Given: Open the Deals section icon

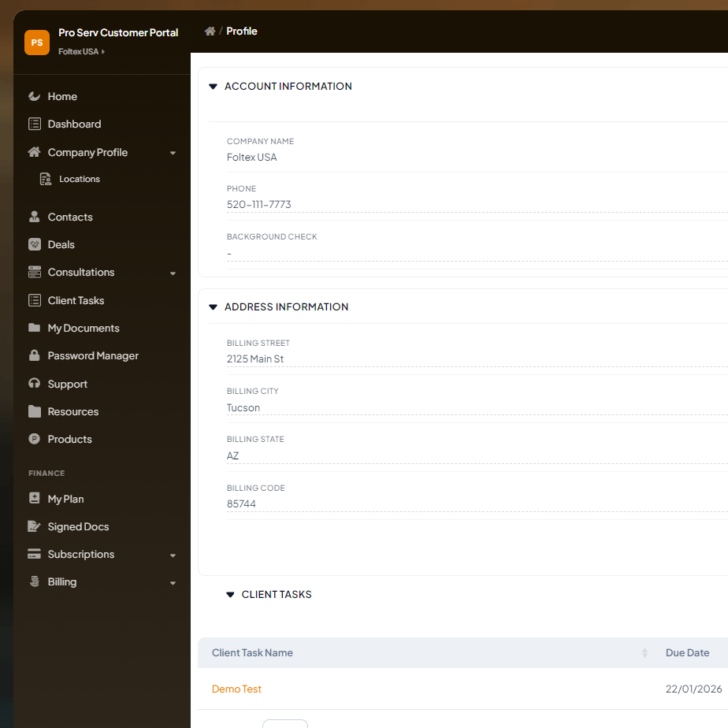Looking at the screenshot, I should click(x=35, y=244).
